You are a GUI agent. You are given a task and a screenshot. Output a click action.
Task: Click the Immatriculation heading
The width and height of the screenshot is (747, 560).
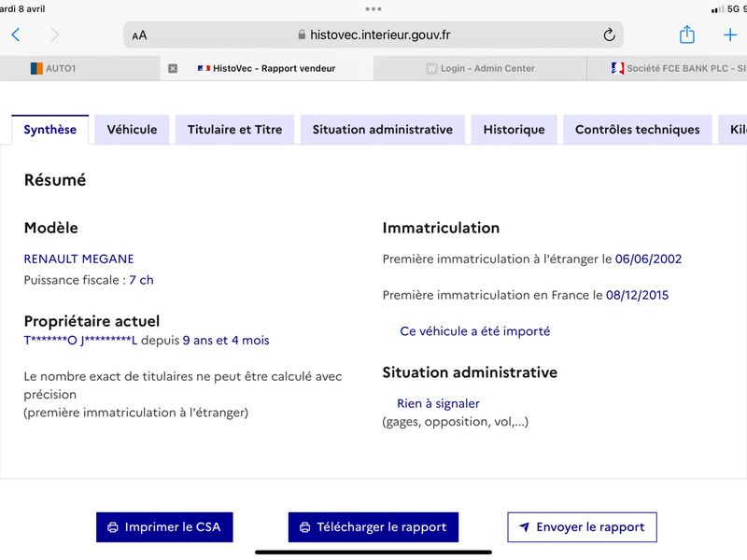coord(441,228)
